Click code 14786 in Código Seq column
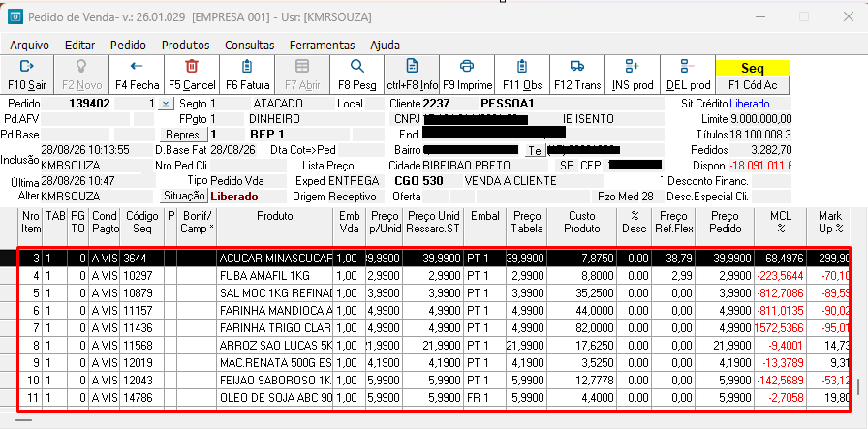The image size is (868, 429). click(138, 397)
